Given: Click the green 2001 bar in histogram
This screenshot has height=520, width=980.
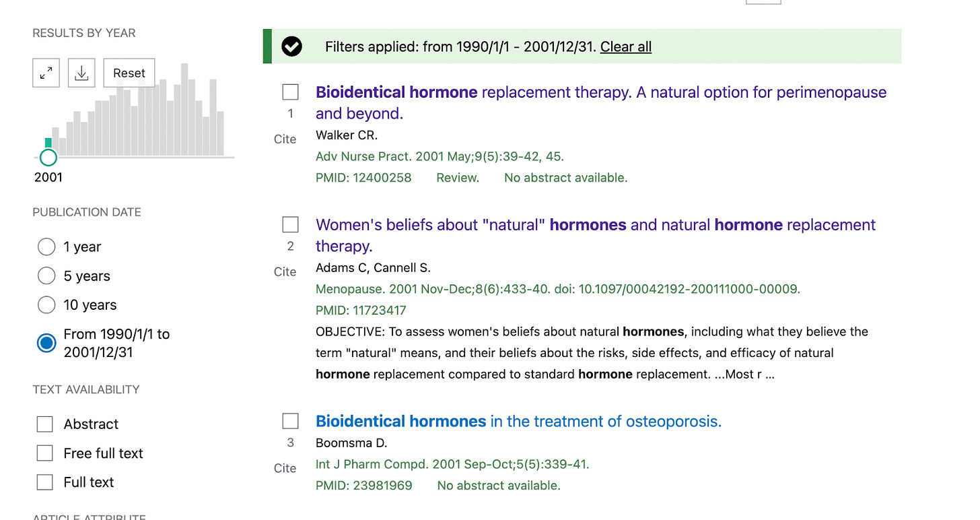Looking at the screenshot, I should [x=48, y=143].
